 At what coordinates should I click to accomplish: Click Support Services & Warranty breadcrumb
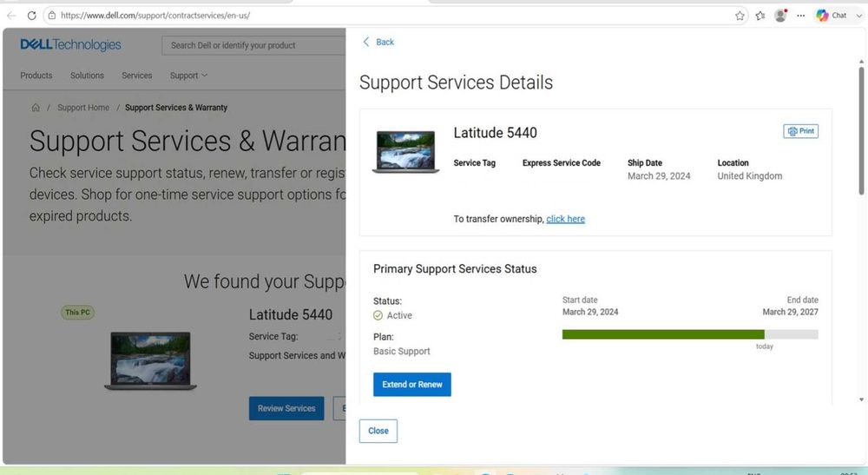point(176,108)
